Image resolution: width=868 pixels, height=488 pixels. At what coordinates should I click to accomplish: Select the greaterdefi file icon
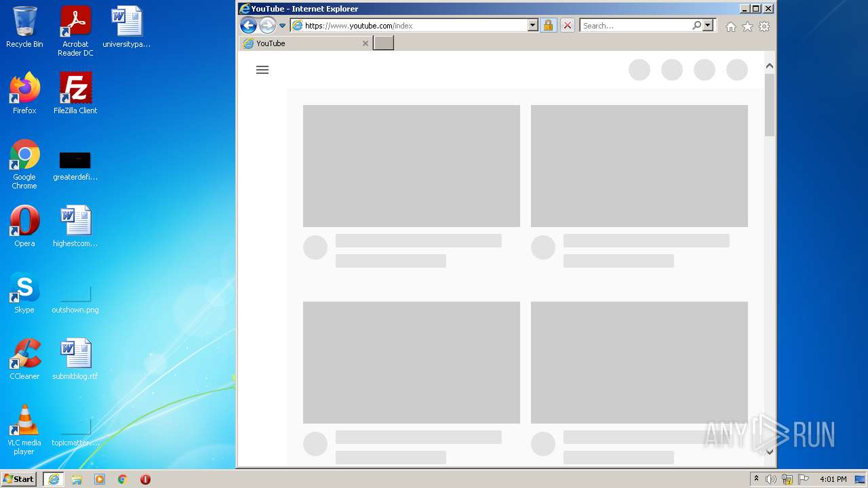[x=75, y=166]
